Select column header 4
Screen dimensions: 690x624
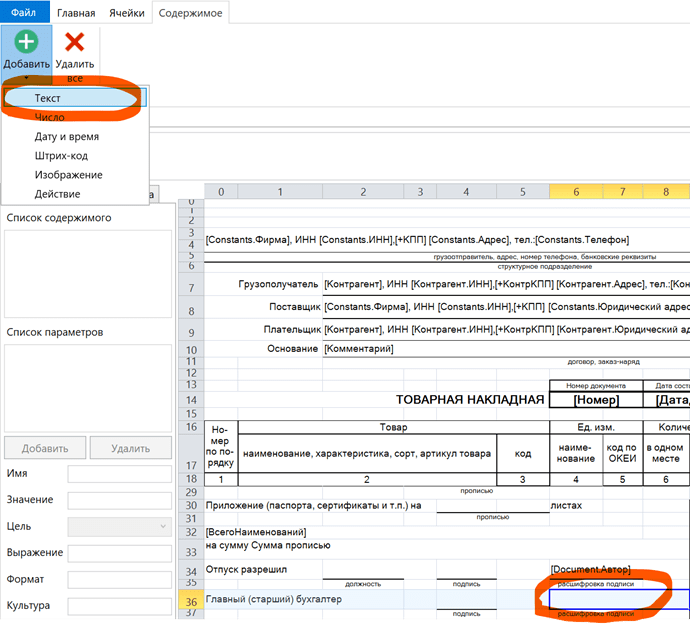pos(466,191)
